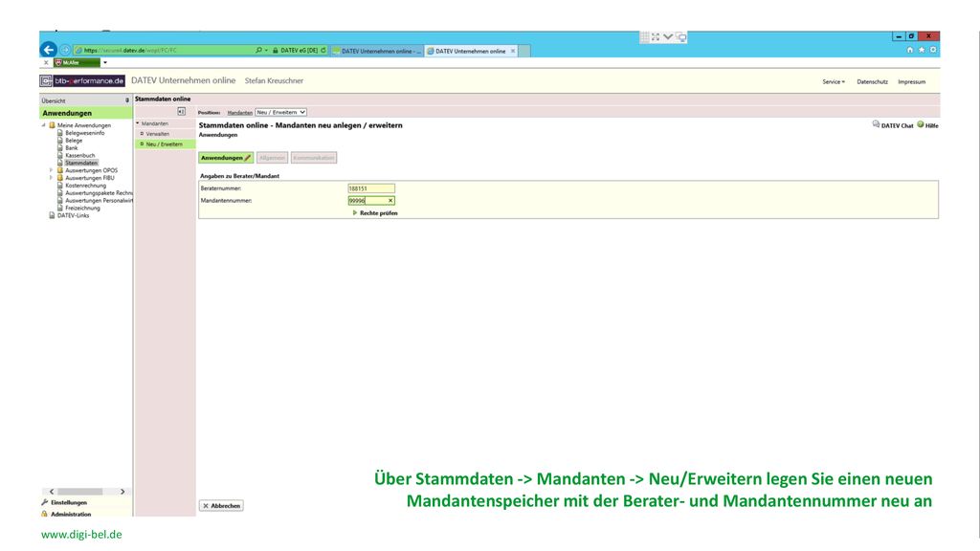Image resolution: width=980 pixels, height=551 pixels.
Task: Open Freizeichnung in the tree
Action: click(x=82, y=208)
